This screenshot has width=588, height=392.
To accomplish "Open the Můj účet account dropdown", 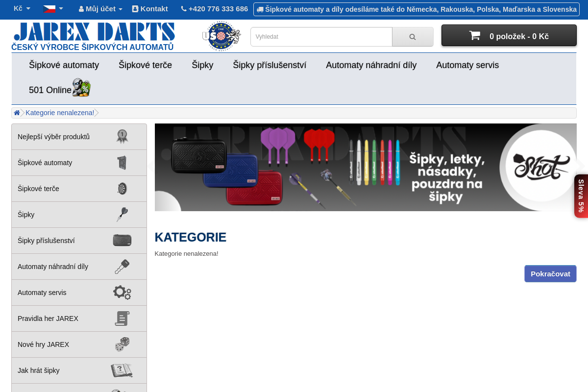I will click(x=100, y=9).
